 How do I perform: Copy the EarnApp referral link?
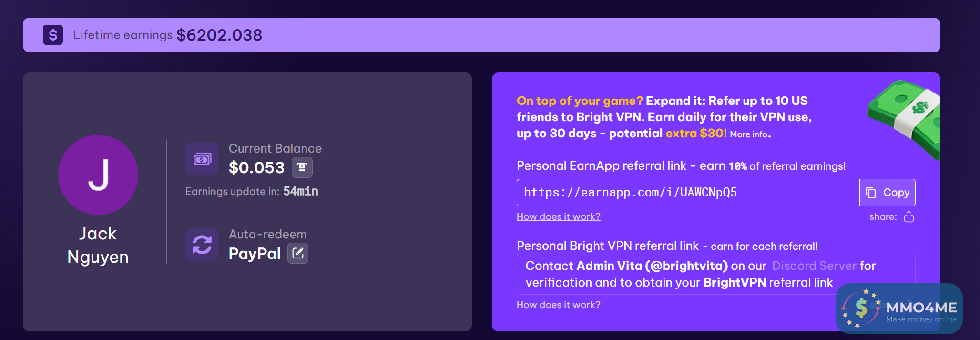pyautogui.click(x=888, y=193)
